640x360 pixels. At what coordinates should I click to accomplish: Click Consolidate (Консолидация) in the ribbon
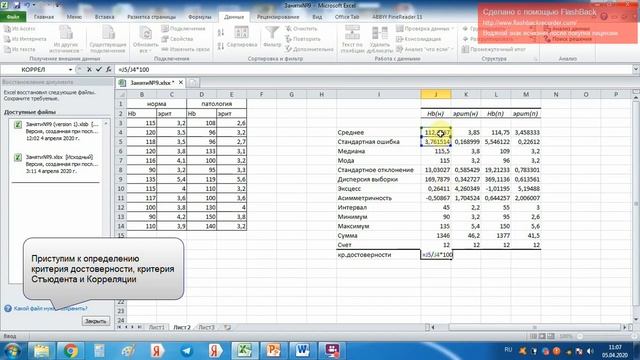tap(419, 39)
